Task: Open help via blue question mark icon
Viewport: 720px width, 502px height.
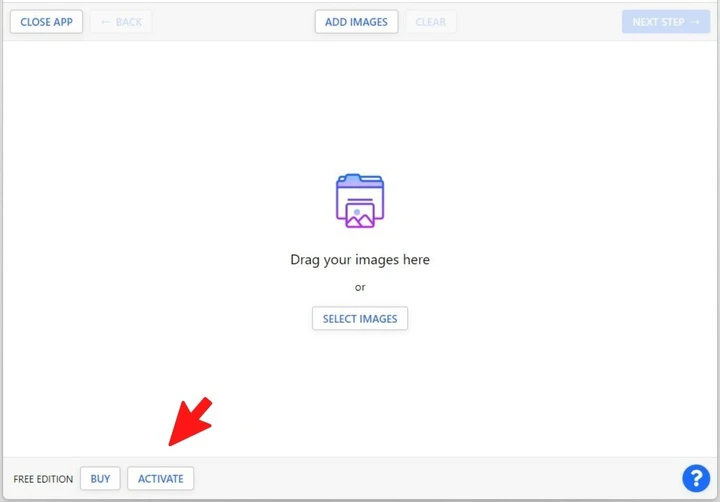Action: coord(696,478)
